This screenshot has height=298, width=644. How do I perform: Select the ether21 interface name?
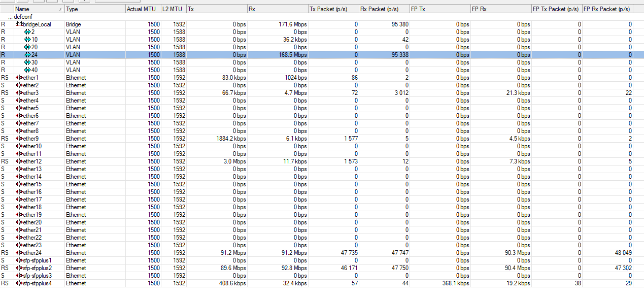tap(32, 230)
